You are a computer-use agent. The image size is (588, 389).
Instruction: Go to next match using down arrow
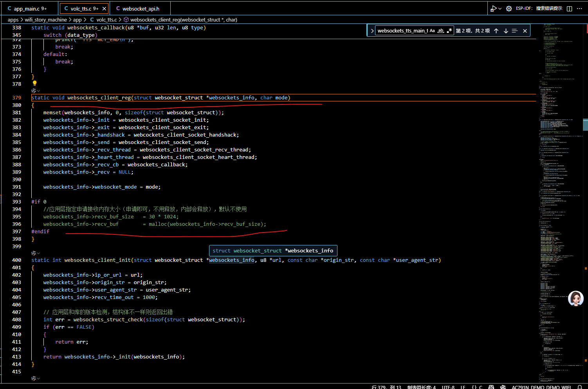click(506, 31)
